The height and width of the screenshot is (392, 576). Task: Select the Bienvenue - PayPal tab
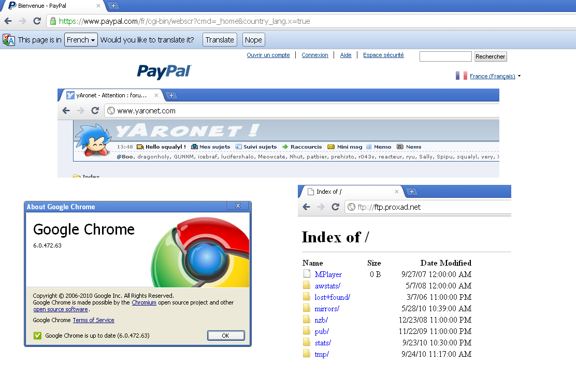click(52, 6)
